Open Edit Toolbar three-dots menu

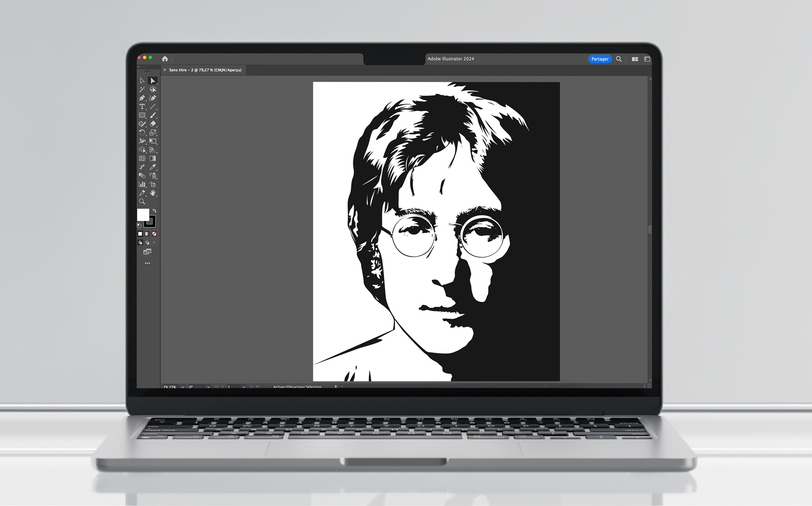point(147,263)
